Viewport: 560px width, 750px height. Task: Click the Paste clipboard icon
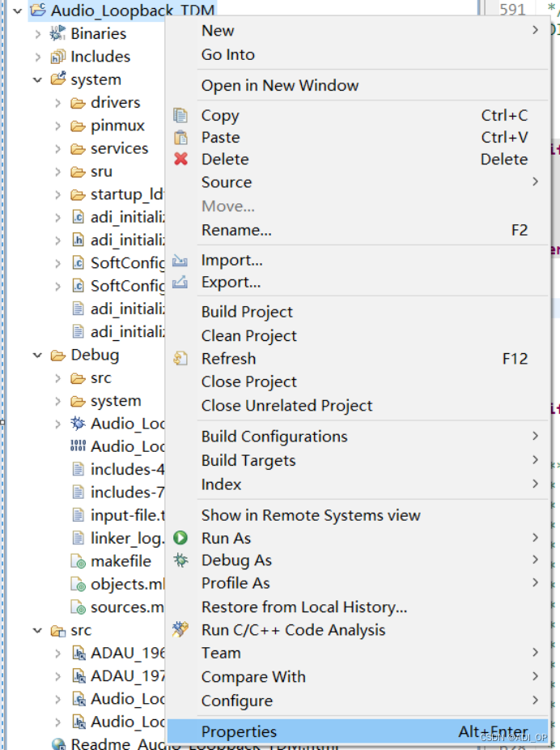click(x=180, y=137)
